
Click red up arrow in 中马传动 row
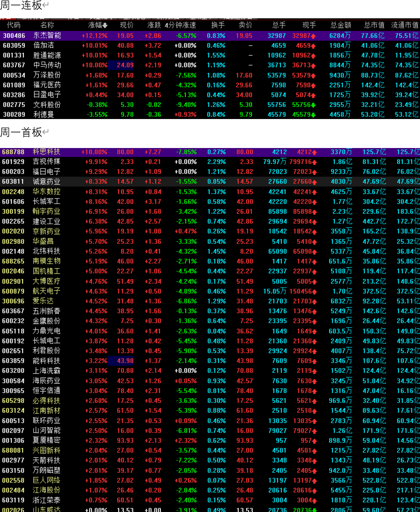point(313,66)
